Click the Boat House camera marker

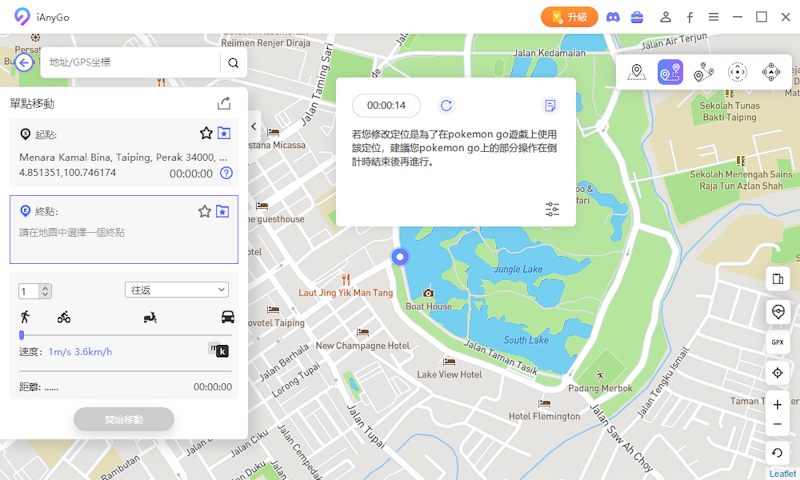pos(429,293)
